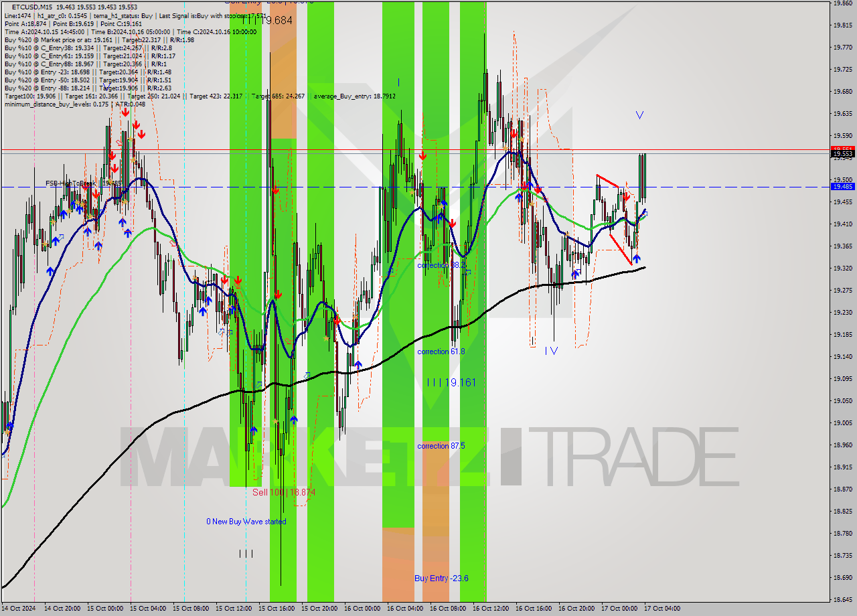Click 18.870 on the price axis
Screen dimensions: 857x616
(x=842, y=489)
